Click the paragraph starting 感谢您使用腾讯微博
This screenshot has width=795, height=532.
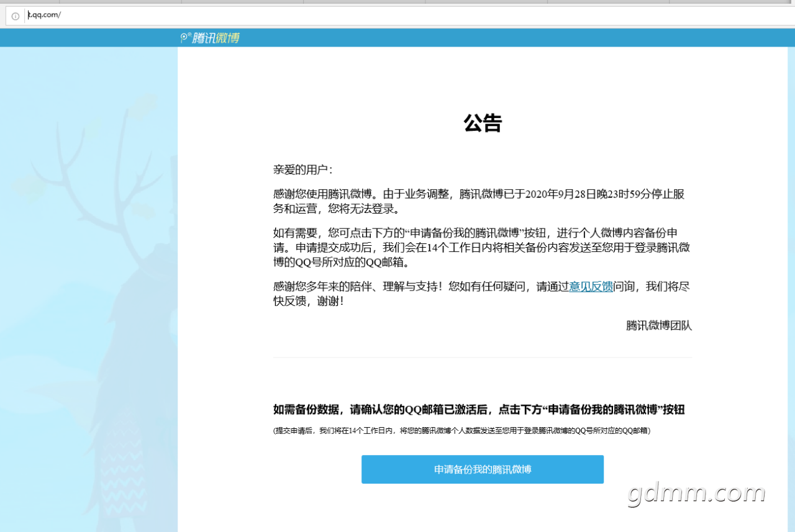pos(479,201)
